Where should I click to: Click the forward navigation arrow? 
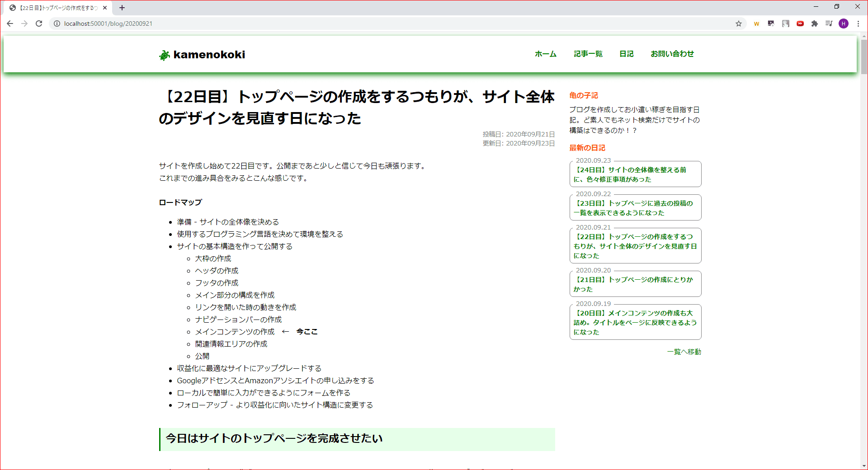click(x=24, y=23)
